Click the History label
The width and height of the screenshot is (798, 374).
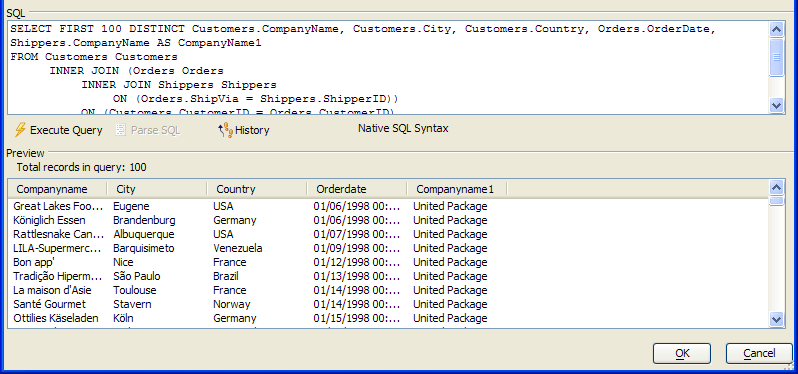click(252, 130)
